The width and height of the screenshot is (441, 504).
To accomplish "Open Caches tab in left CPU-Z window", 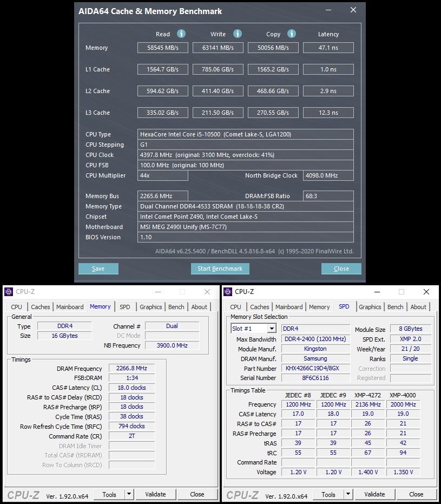I will pos(41,307).
